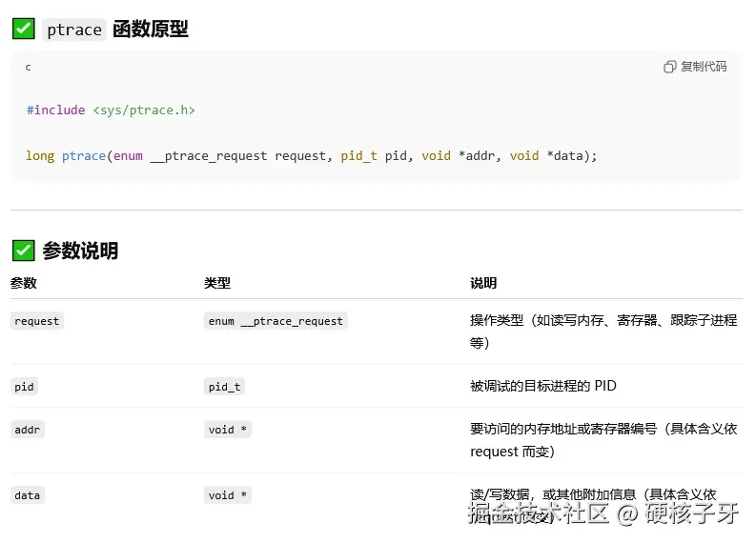Click the copy code icon

(669, 67)
